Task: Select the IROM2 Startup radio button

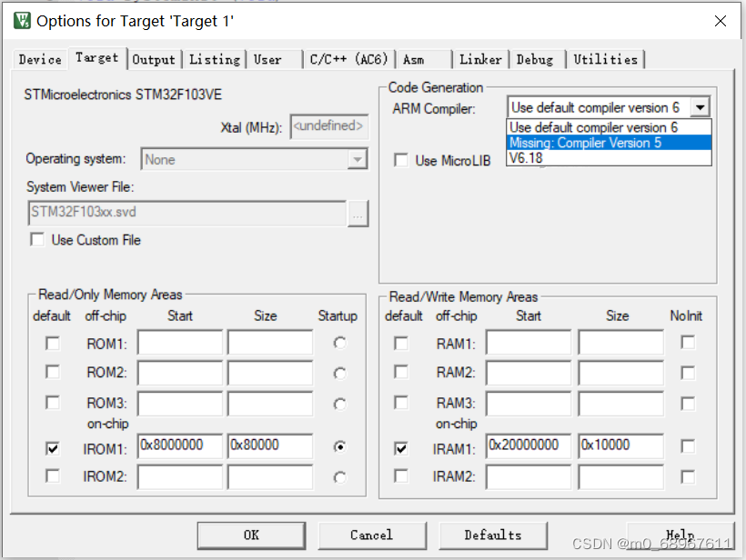Action: tap(339, 477)
